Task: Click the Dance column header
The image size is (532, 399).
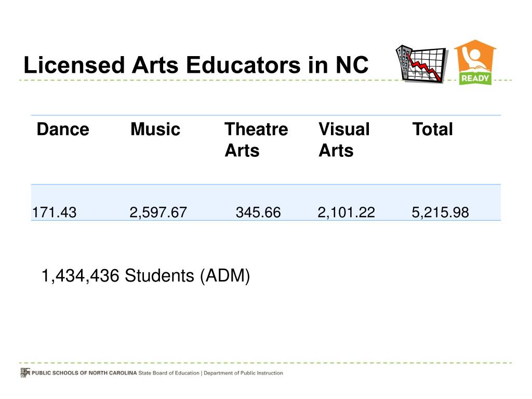Action: coord(63,129)
